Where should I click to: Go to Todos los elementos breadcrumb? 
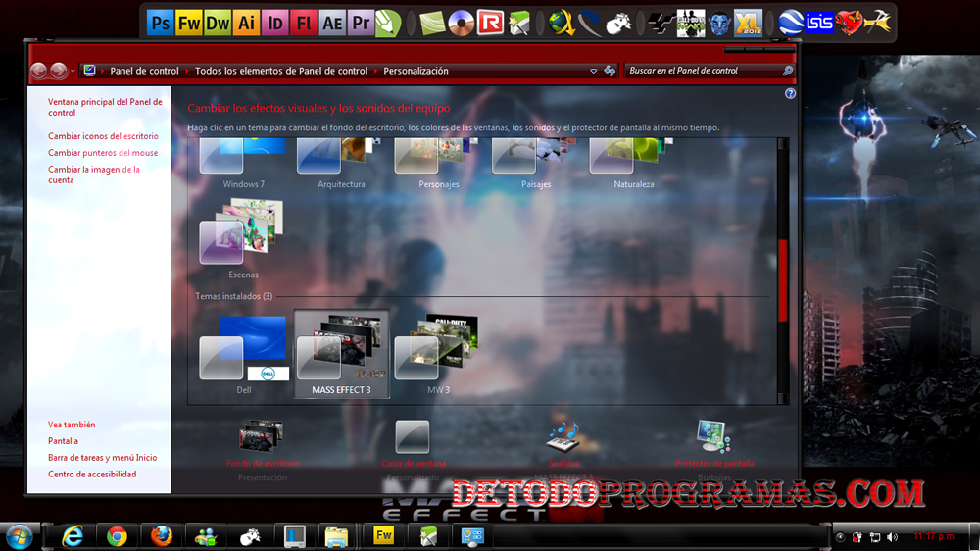(x=280, y=71)
